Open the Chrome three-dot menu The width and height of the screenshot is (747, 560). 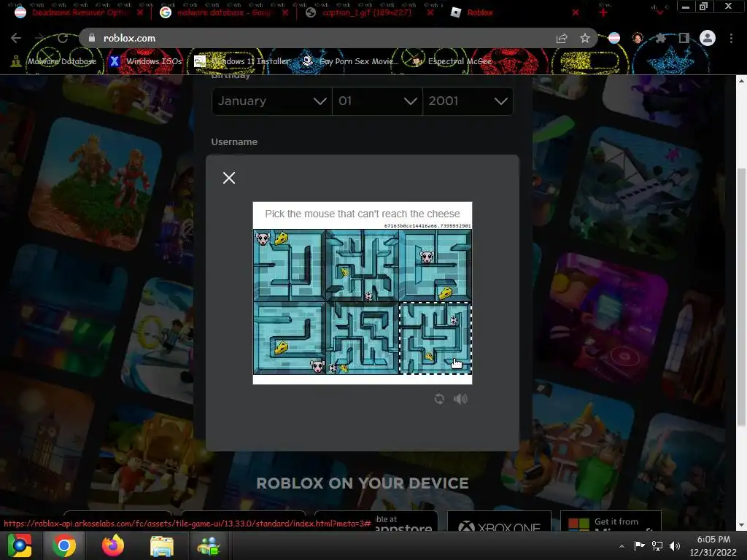coord(731,38)
